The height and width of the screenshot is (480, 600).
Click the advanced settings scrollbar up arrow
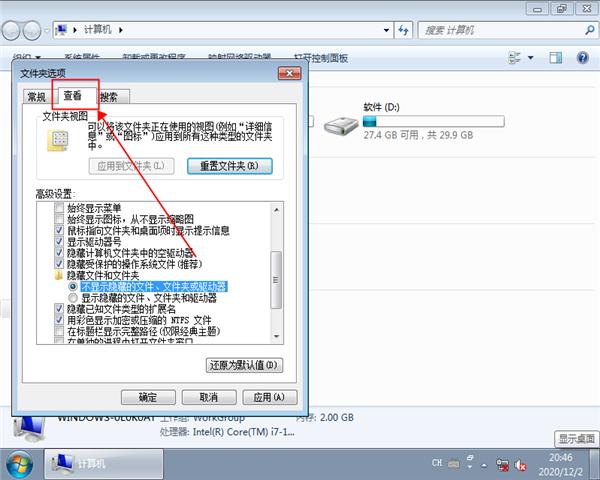(x=276, y=209)
